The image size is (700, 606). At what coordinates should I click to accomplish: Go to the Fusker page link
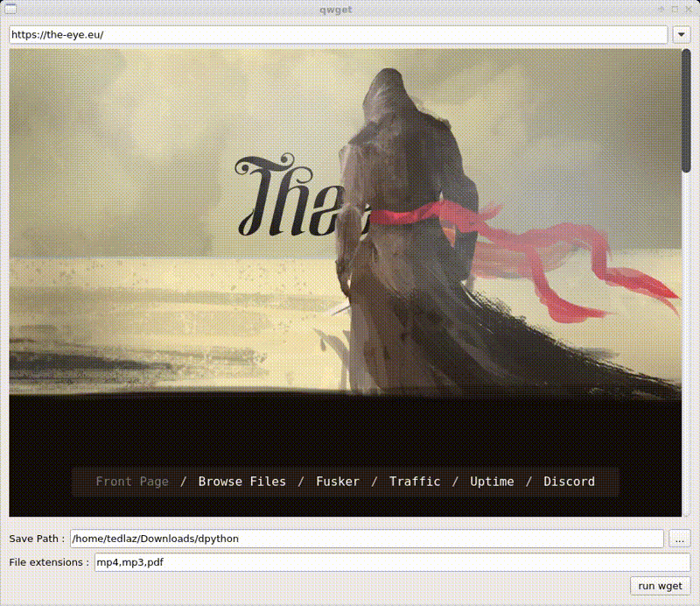pyautogui.click(x=338, y=482)
